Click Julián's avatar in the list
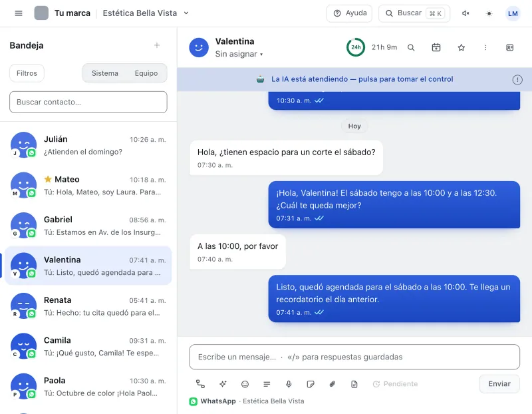Viewport: 532px width, 414px height. pyautogui.click(x=23, y=144)
